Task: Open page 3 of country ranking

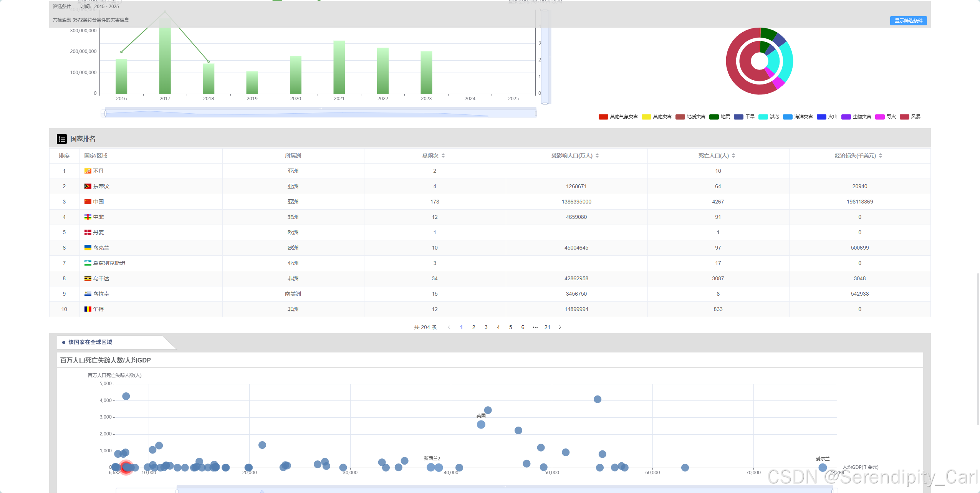Action: point(486,327)
